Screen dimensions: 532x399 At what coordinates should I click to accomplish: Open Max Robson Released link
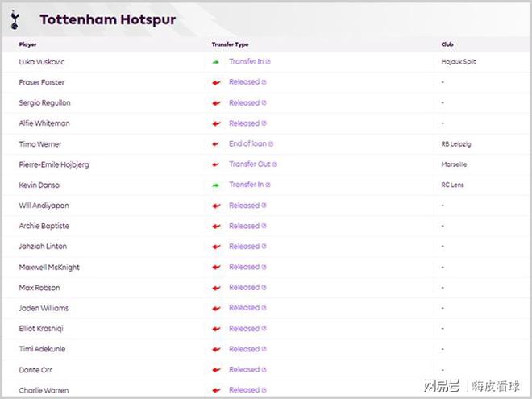click(243, 288)
